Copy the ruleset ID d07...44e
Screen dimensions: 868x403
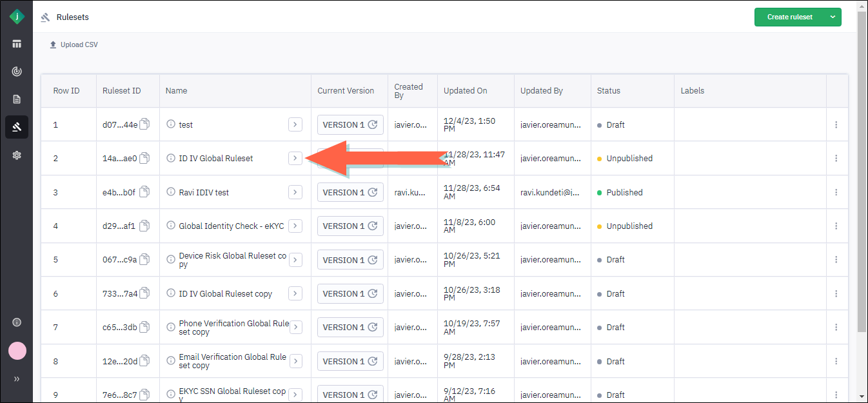click(x=144, y=124)
